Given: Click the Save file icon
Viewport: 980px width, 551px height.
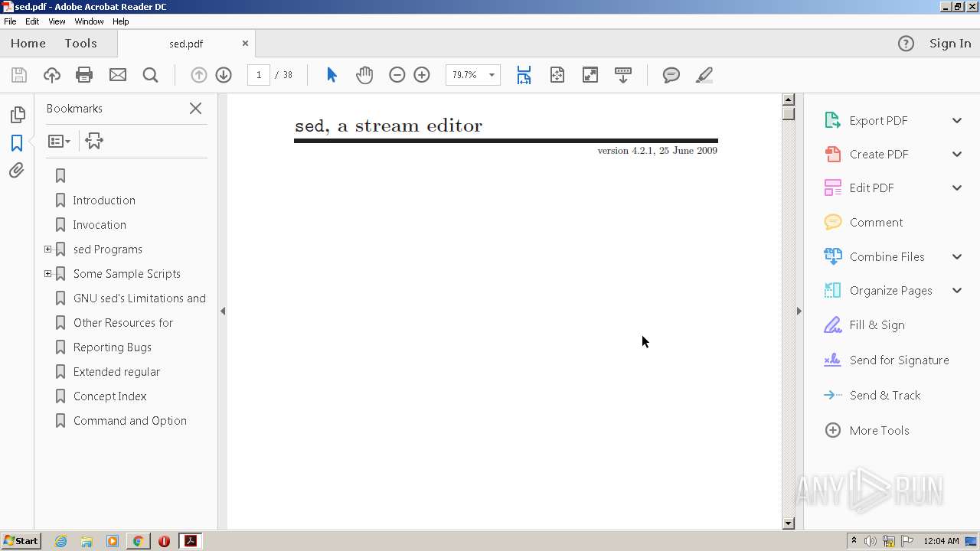Looking at the screenshot, I should pos(19,75).
